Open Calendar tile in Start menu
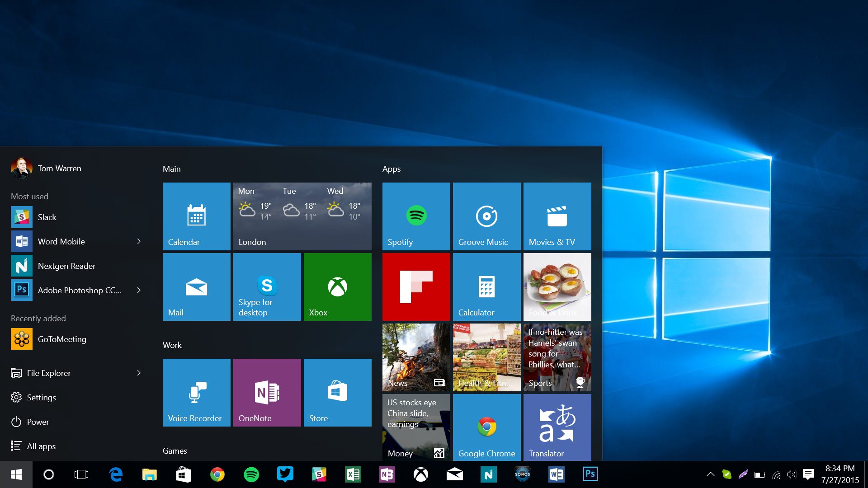This screenshot has width=868, height=488. 197,215
